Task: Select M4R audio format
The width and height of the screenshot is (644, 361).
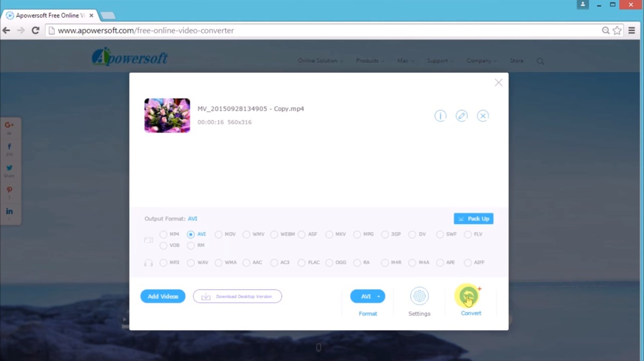Action: point(385,263)
